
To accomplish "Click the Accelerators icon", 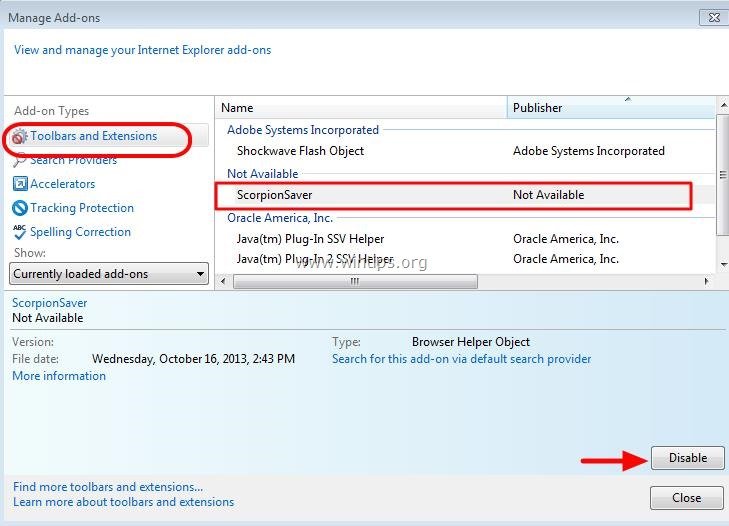I will [x=20, y=184].
